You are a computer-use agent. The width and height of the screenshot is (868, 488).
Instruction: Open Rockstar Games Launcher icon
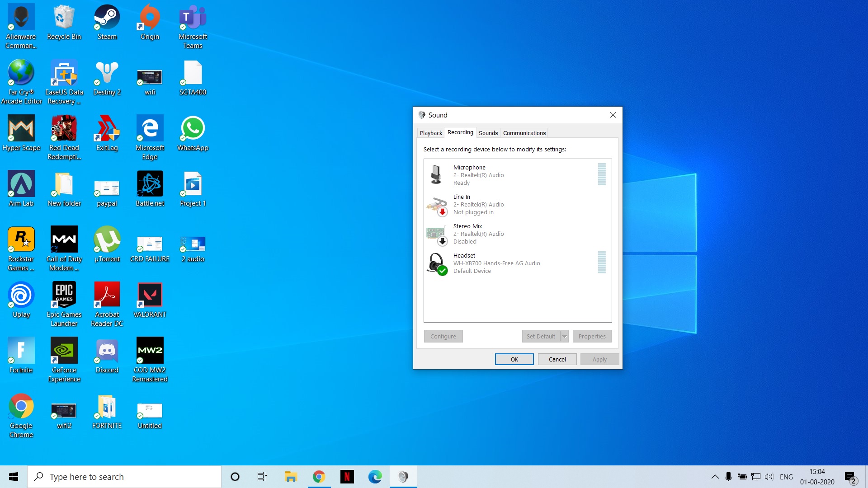(21, 249)
